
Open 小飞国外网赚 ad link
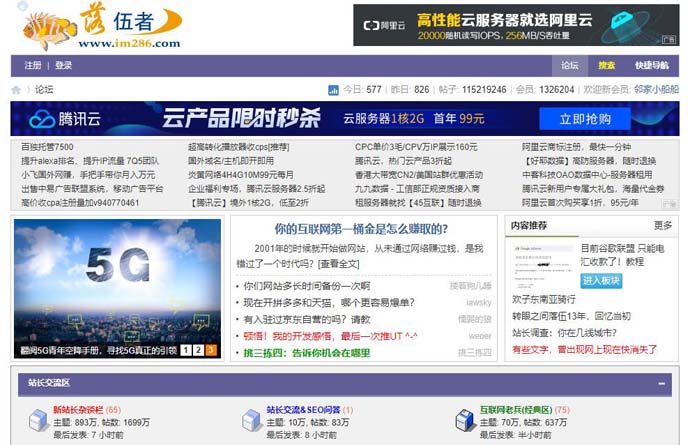tap(88, 175)
